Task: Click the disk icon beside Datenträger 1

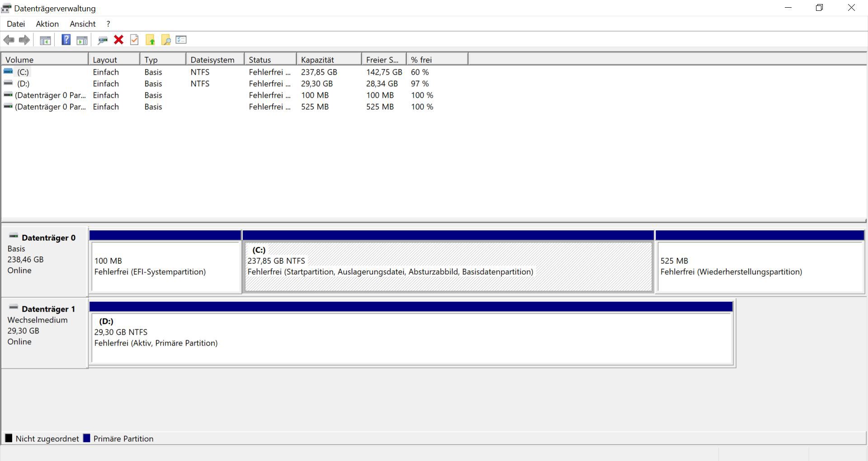Action: pyautogui.click(x=14, y=308)
